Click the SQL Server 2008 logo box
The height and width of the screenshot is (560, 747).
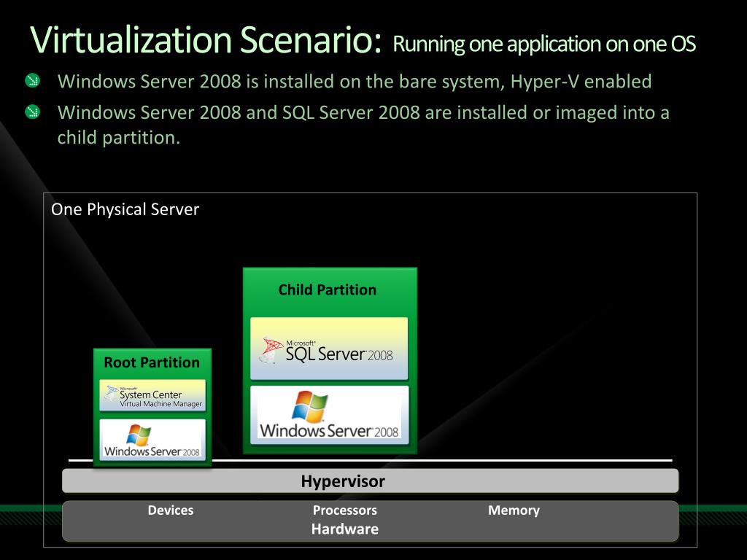point(329,349)
